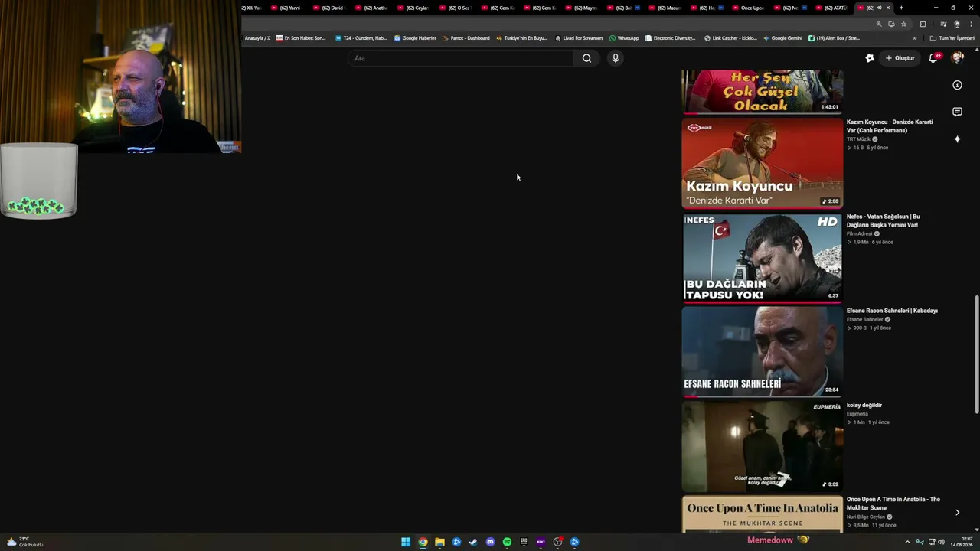Open the weather widget showing 23°C
Screen dimensions: 980x551
[x=24, y=542]
